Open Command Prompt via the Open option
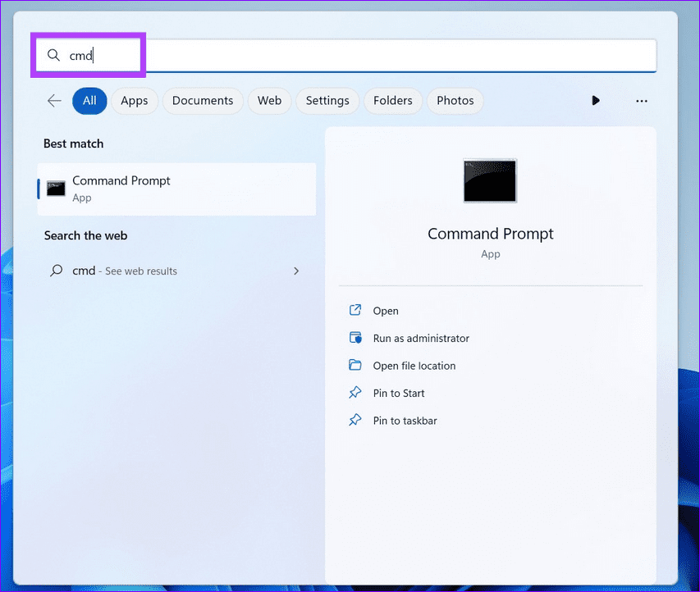700x592 pixels. (x=385, y=311)
